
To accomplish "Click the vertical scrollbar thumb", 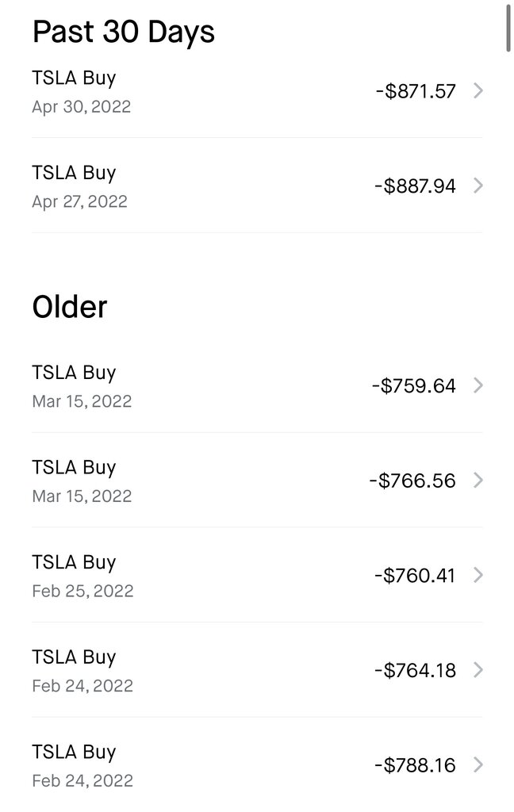I will 508,27.
